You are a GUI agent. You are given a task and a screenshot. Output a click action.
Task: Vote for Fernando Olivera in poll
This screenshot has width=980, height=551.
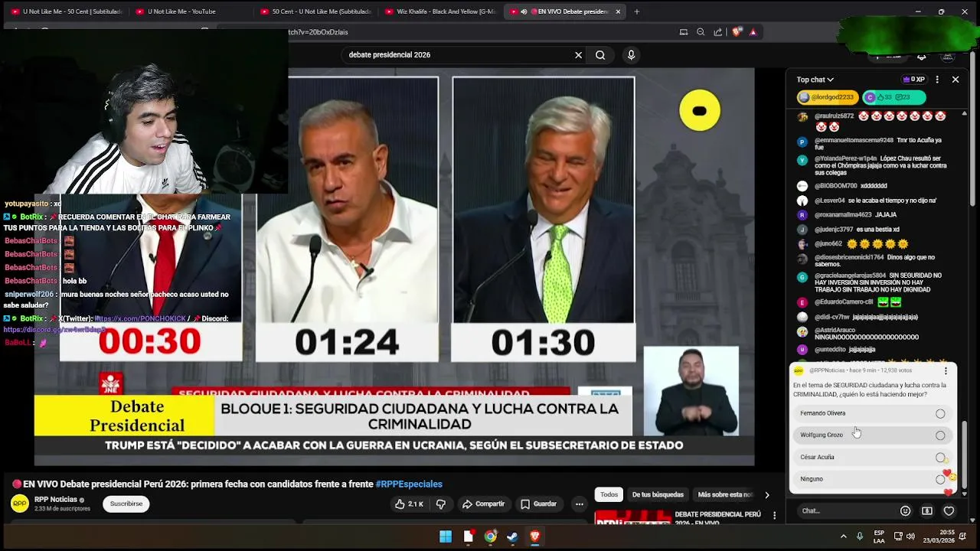pos(872,413)
